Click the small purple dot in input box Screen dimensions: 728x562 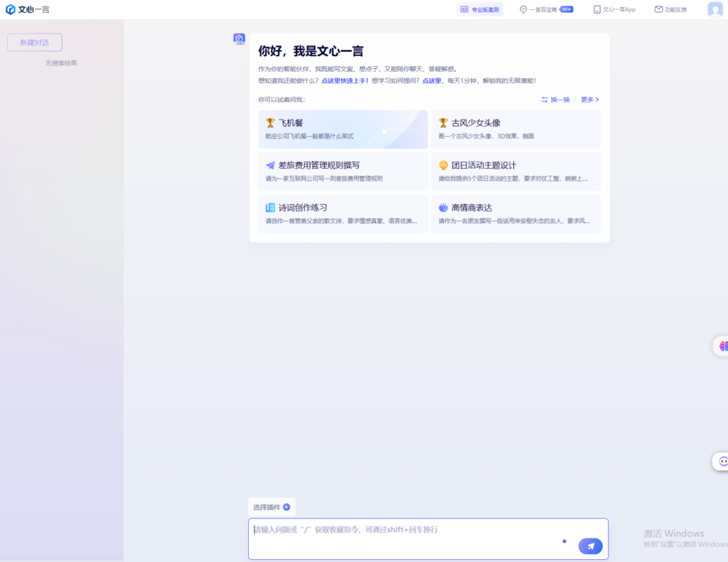point(564,541)
